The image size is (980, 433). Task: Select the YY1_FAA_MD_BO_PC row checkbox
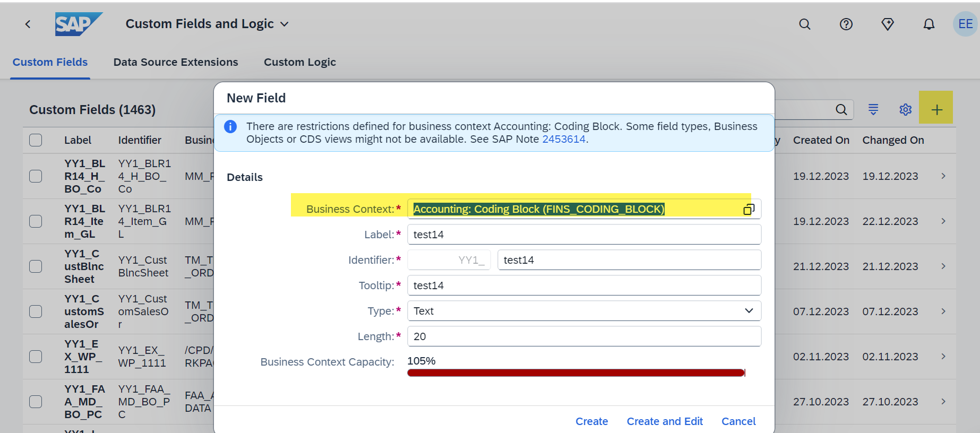tap(36, 402)
